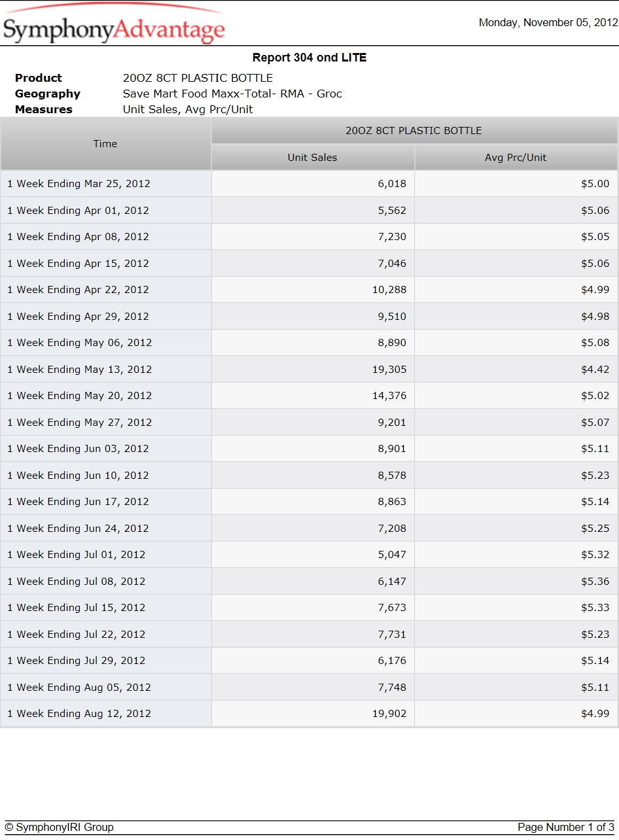Select the Measures value Unit Sales, Avg Prc/Unit
The width and height of the screenshot is (619, 840).
[x=188, y=109]
